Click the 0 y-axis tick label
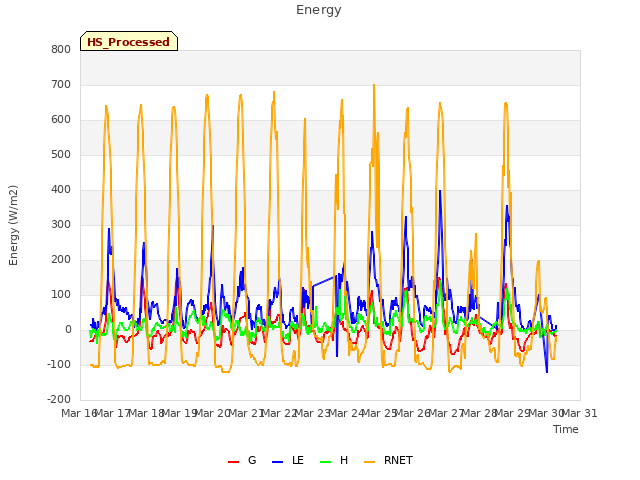The width and height of the screenshot is (640, 480). (x=68, y=330)
